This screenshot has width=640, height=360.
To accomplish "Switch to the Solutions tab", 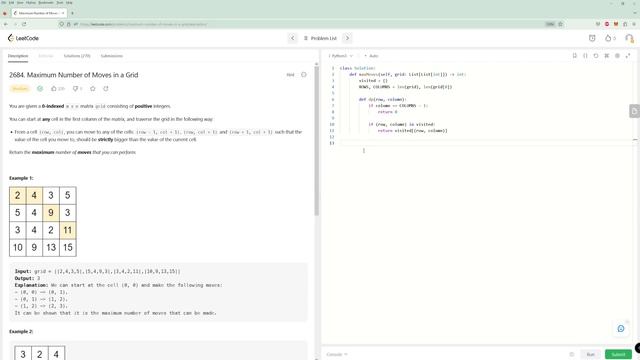I will [x=77, y=56].
